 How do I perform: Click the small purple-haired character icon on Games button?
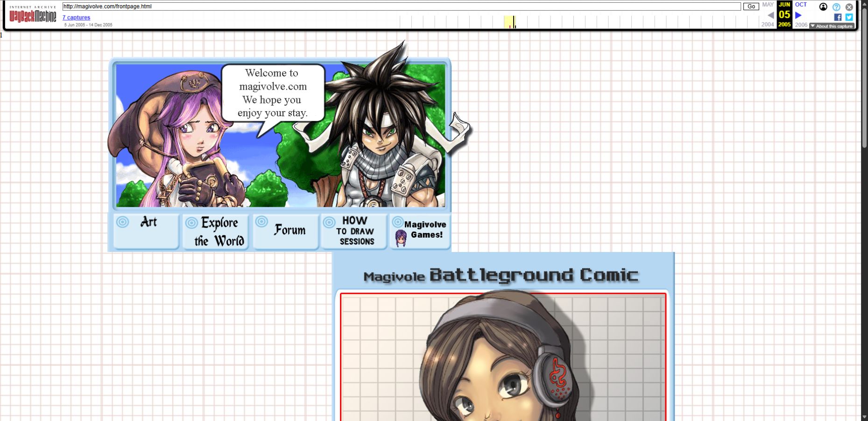[401, 238]
